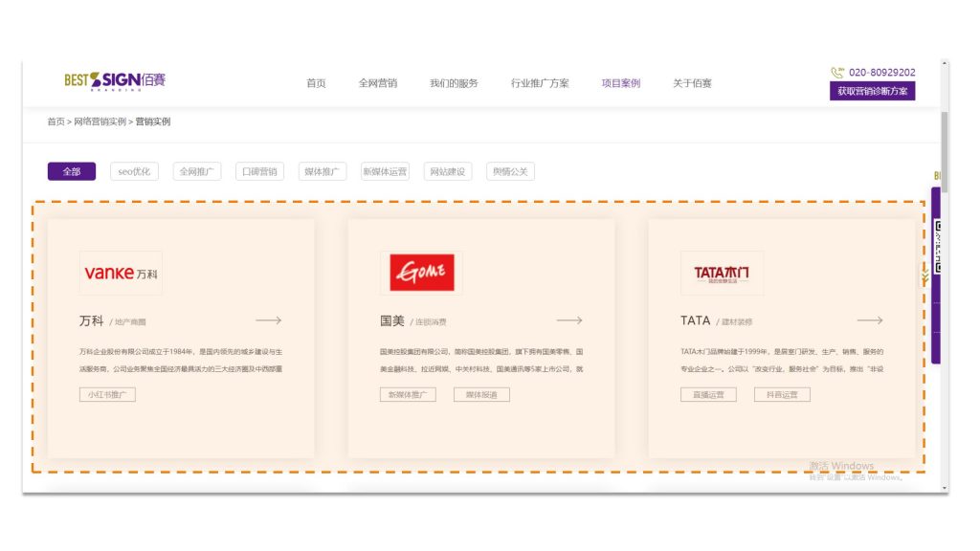Open 我们的服务 navigation menu
This screenshot has height=551, width=980.
click(454, 83)
